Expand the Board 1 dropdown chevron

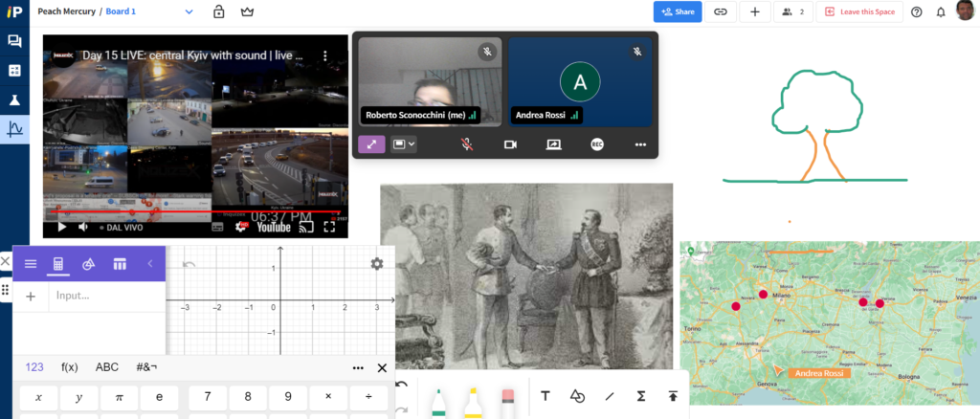click(x=189, y=11)
